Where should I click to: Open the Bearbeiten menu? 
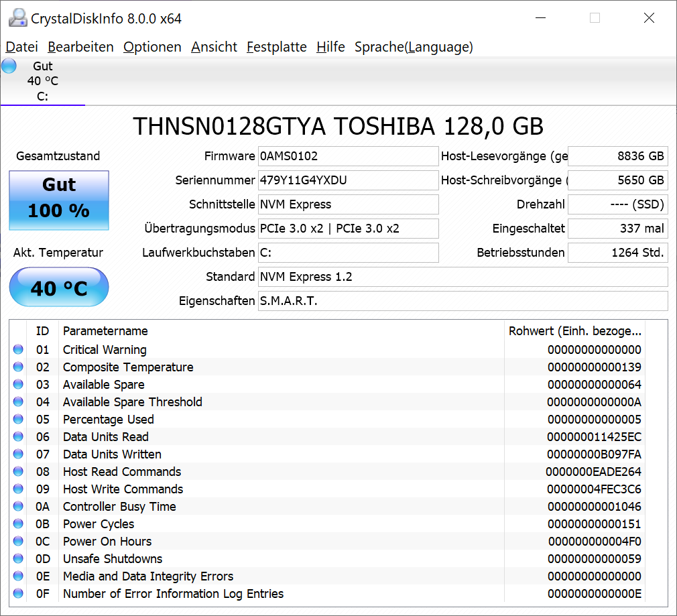80,47
